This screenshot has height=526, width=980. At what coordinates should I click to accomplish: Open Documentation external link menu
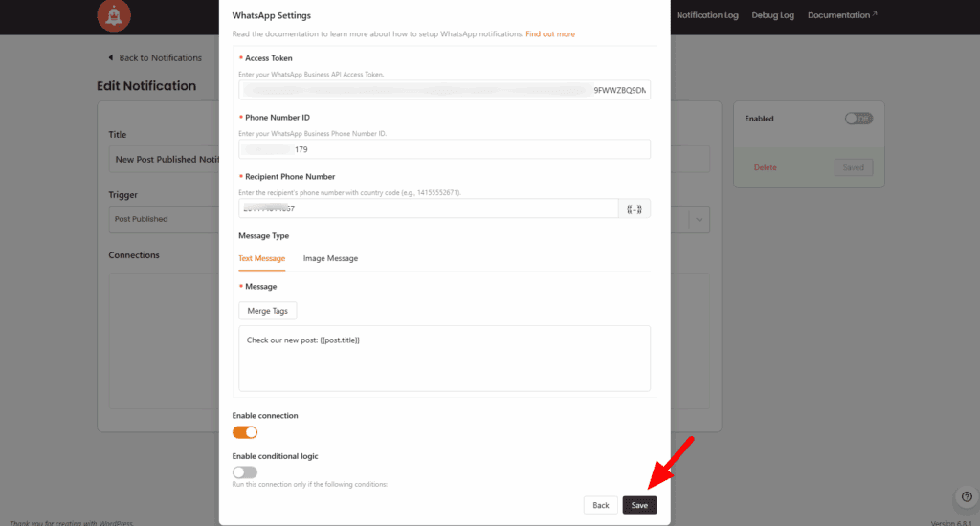point(842,15)
